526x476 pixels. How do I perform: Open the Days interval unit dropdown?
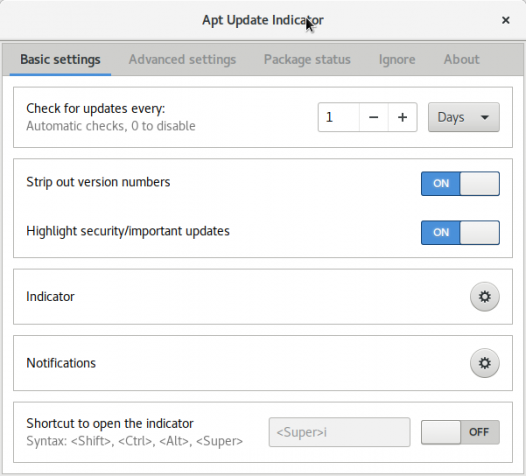pos(464,117)
